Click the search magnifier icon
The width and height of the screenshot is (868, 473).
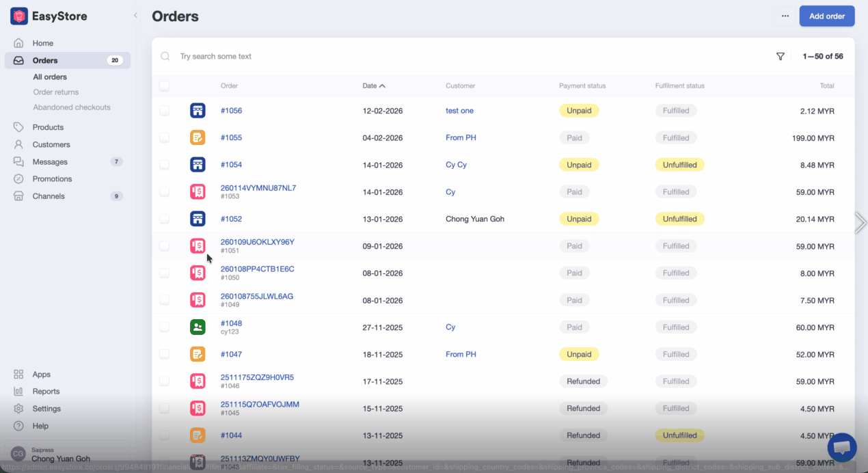(165, 57)
